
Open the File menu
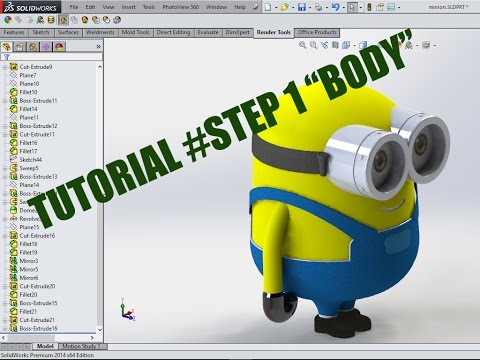click(74, 7)
